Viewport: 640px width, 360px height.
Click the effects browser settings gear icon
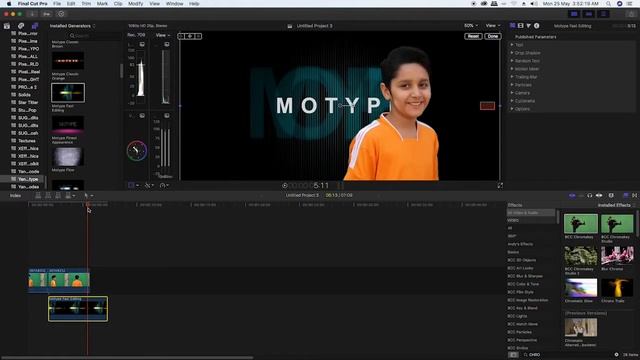pos(616,355)
